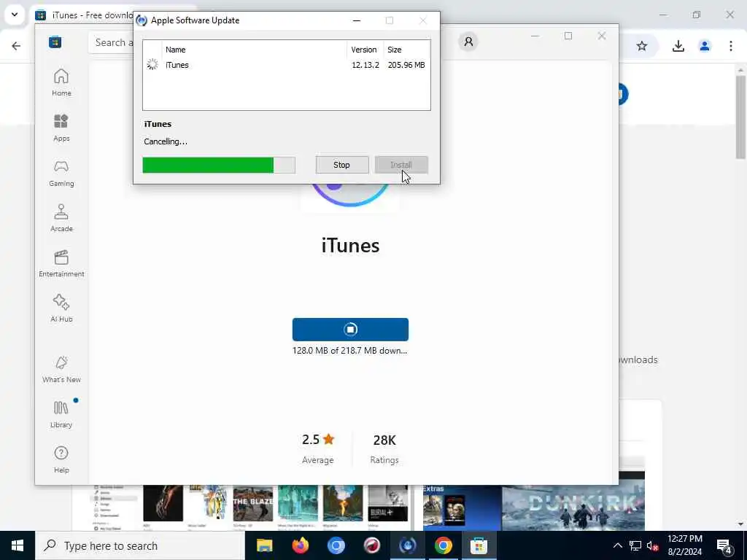Click the muted volume tray icon
Viewport: 747px width, 560px height.
(x=653, y=545)
